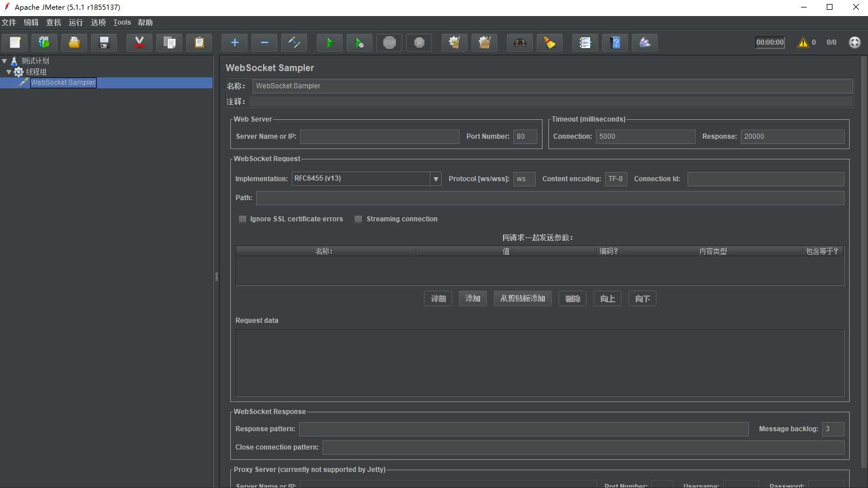Shutdown test threads icon

[x=419, y=42]
